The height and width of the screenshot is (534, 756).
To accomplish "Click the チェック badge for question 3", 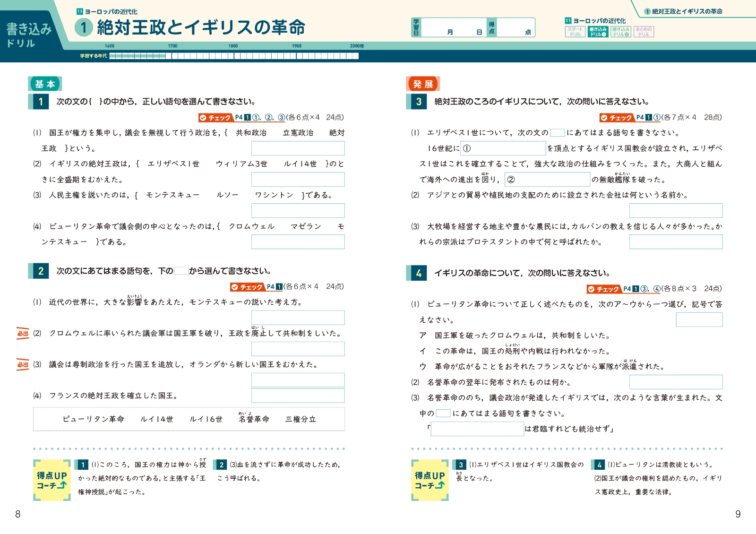I will tap(617, 118).
